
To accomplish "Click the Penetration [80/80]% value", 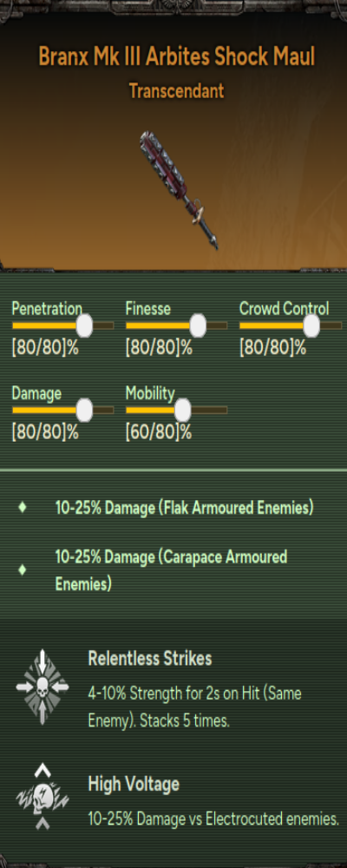I will click(x=45, y=348).
